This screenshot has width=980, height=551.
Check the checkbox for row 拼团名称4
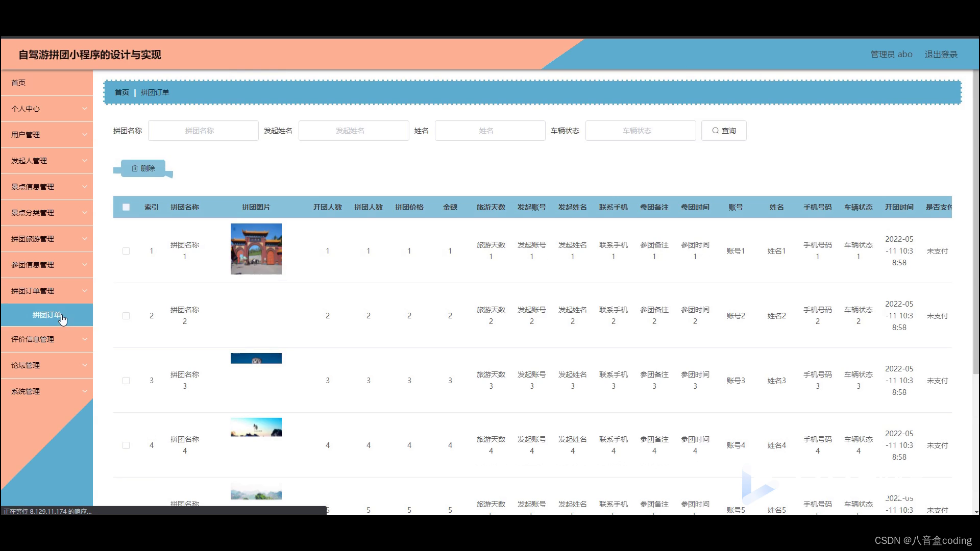pyautogui.click(x=126, y=445)
